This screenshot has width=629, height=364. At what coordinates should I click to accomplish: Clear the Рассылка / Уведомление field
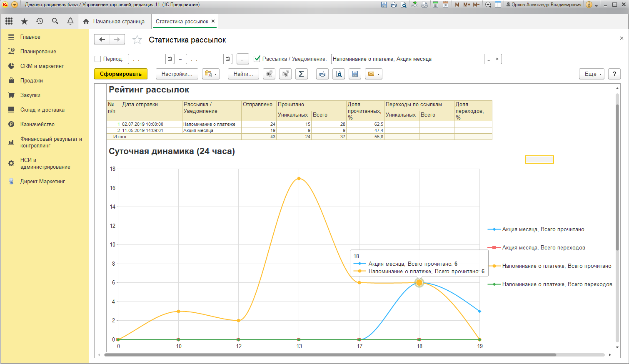coord(497,59)
